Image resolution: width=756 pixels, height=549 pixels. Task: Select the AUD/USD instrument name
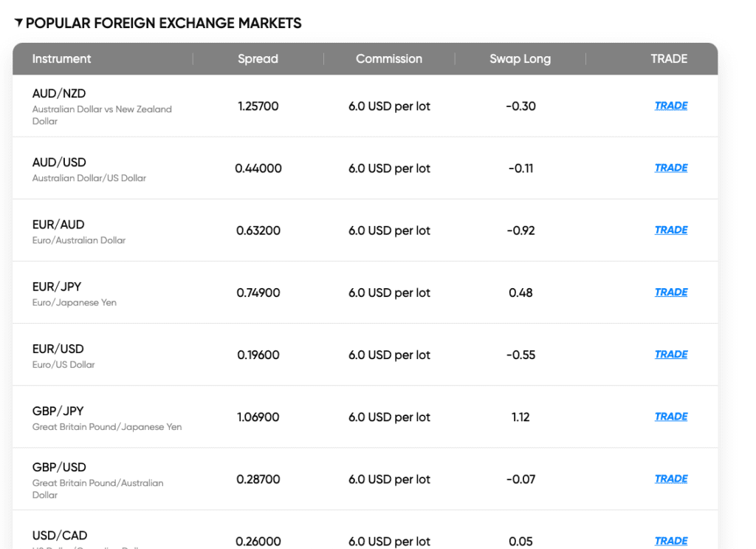pyautogui.click(x=59, y=163)
